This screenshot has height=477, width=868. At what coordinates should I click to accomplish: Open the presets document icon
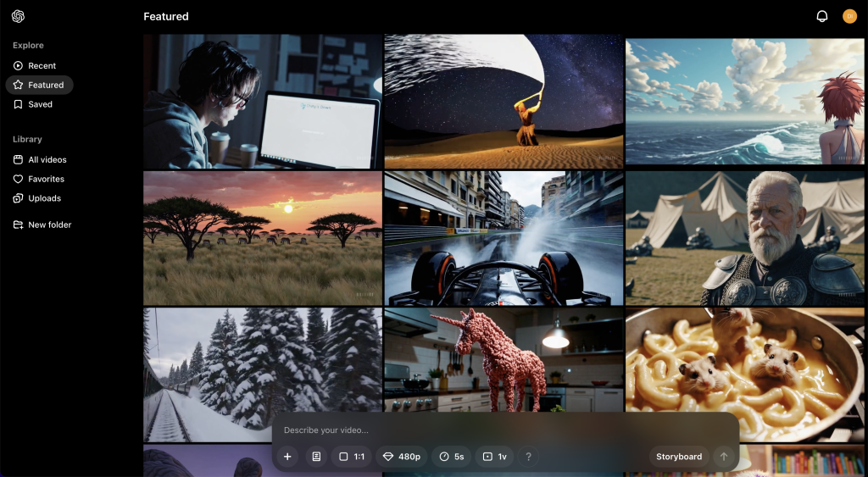(x=316, y=457)
